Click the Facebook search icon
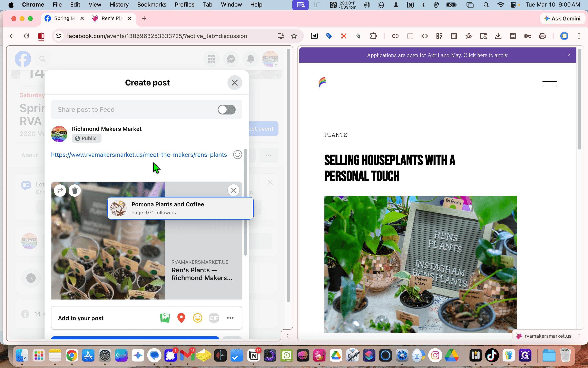This screenshot has height=368, width=588. (x=42, y=59)
